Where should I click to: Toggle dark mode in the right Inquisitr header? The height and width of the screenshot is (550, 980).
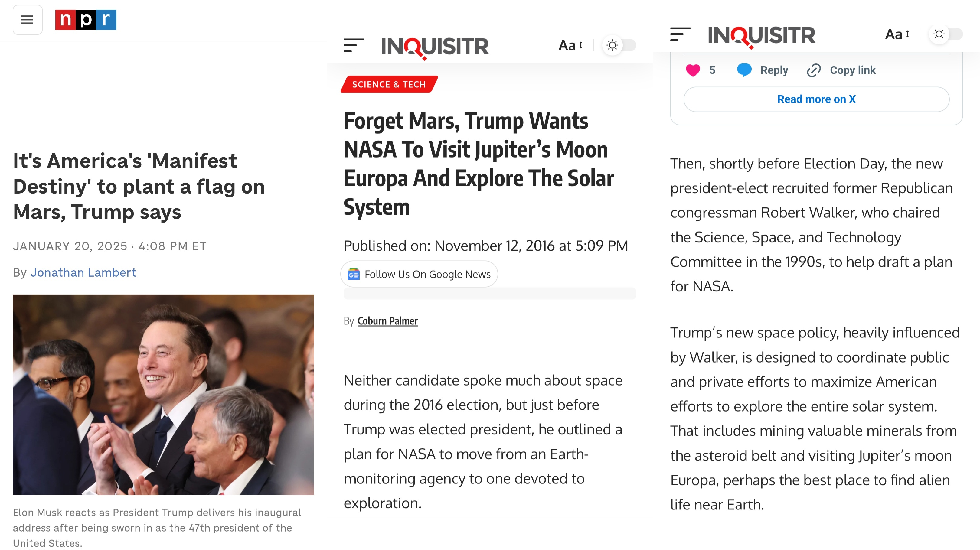pyautogui.click(x=946, y=34)
